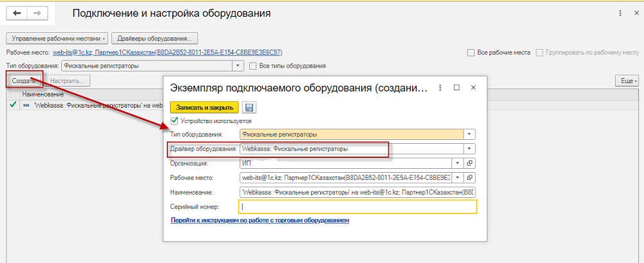This screenshot has width=644, height=263.
Task: Click the dialog Наименование field
Action: [x=357, y=192]
